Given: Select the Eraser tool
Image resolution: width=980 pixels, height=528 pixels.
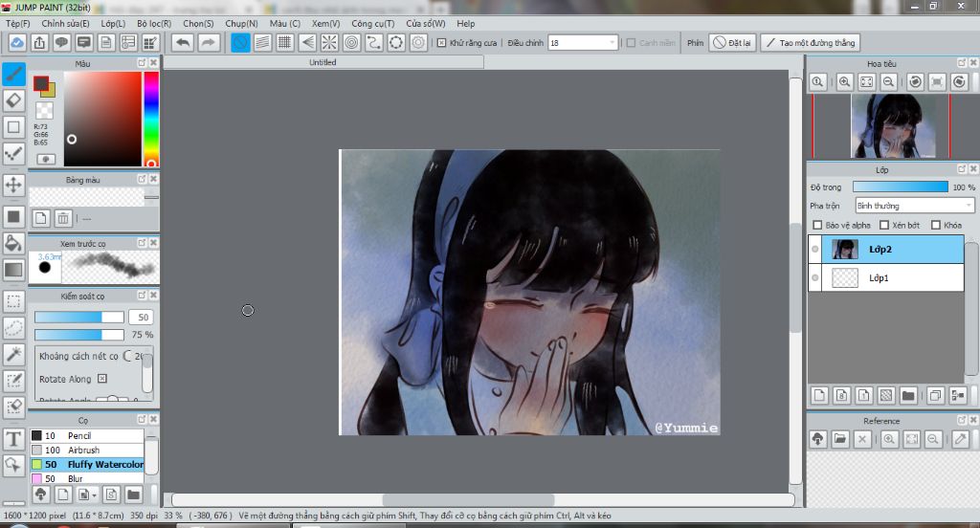Looking at the screenshot, I should pos(13,100).
